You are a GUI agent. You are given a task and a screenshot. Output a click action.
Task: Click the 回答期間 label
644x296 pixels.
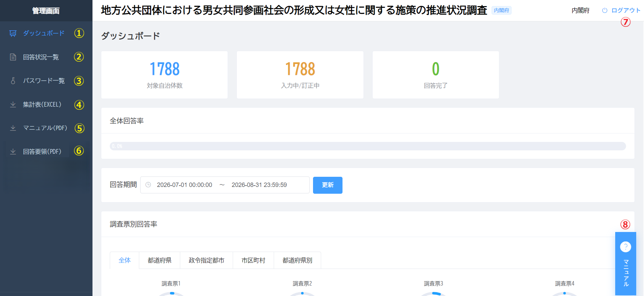[x=123, y=185]
